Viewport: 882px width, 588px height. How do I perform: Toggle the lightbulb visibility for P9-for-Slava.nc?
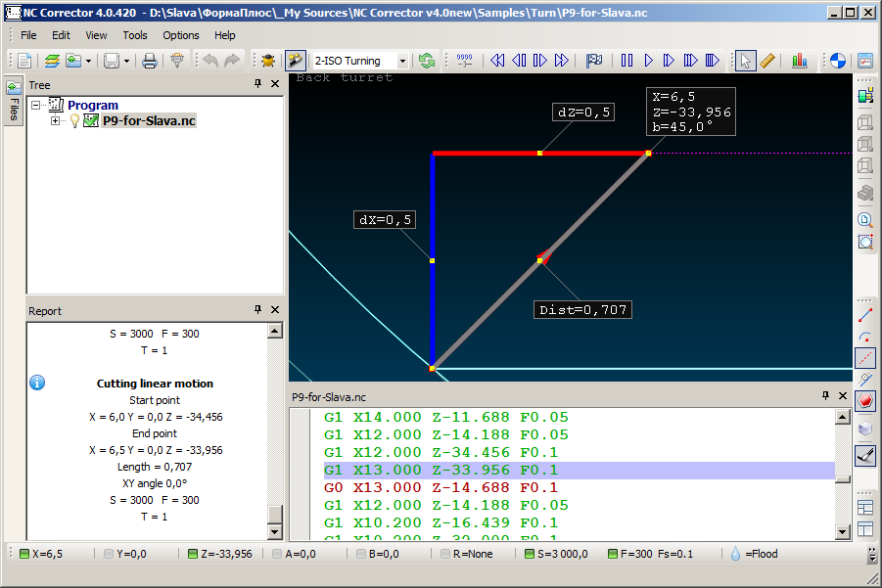[74, 121]
